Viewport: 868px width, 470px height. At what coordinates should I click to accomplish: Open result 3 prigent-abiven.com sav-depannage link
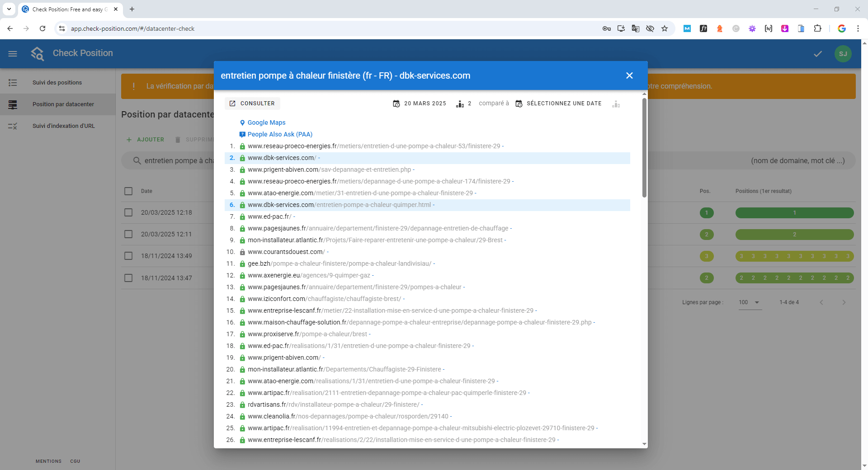[x=330, y=169]
